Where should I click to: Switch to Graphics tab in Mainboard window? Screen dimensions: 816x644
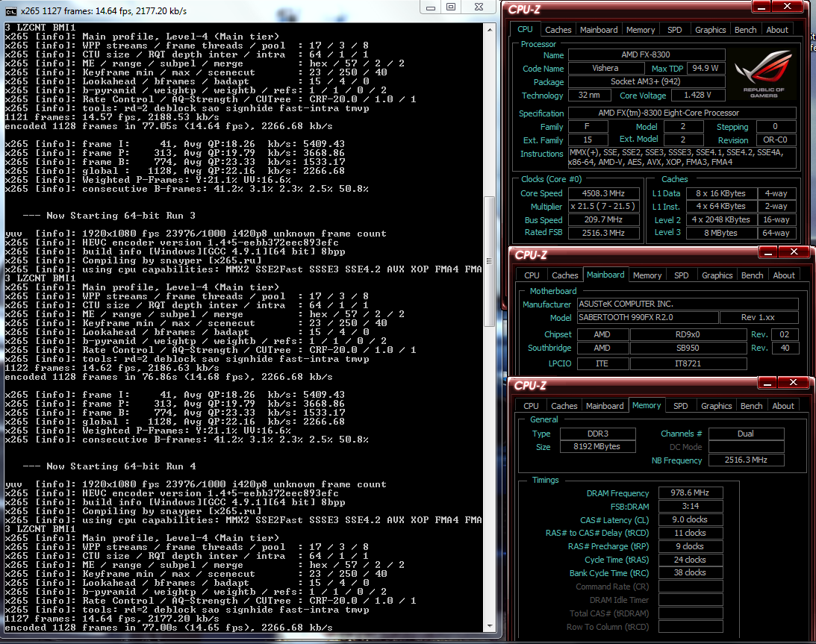pos(717,275)
